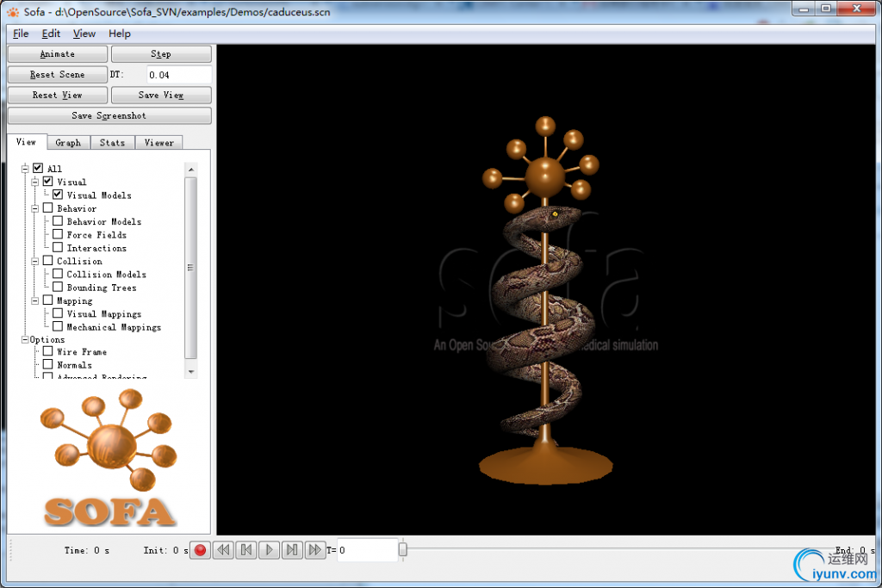Collapse the Behavior tree node
882x588 pixels.
34,208
